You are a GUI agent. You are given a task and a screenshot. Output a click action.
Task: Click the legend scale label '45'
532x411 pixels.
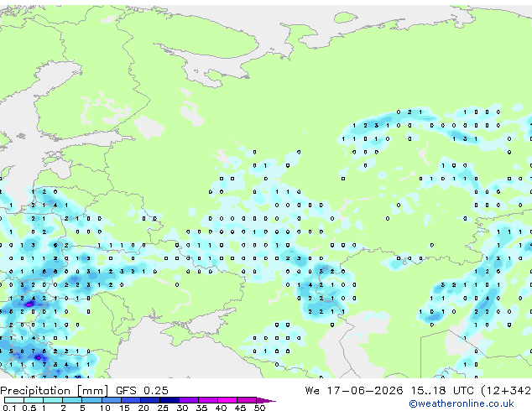240,408
